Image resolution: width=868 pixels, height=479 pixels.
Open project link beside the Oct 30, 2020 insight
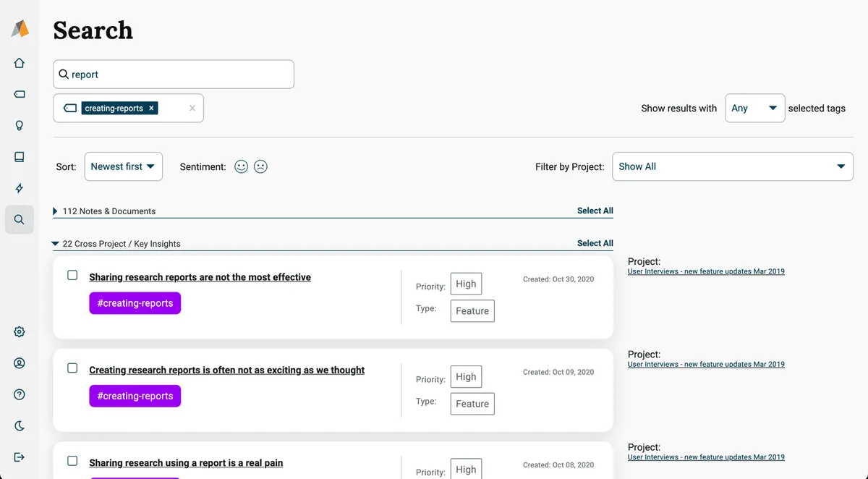click(706, 271)
